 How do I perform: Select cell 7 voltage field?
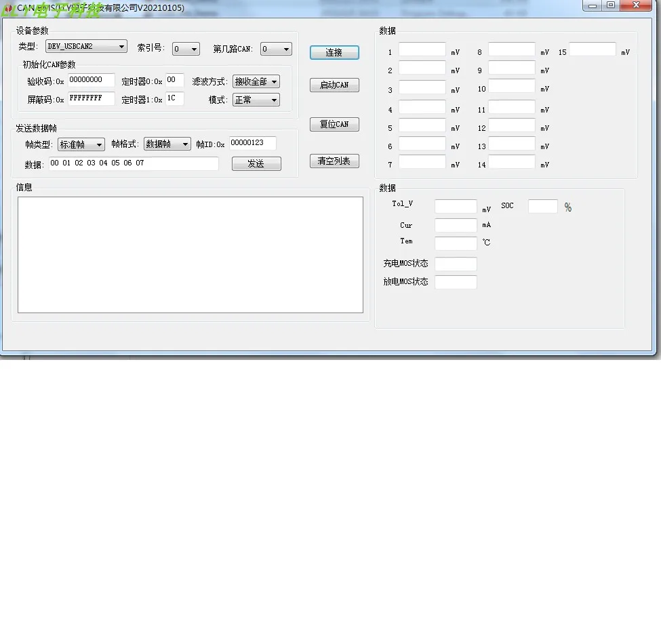click(x=422, y=162)
